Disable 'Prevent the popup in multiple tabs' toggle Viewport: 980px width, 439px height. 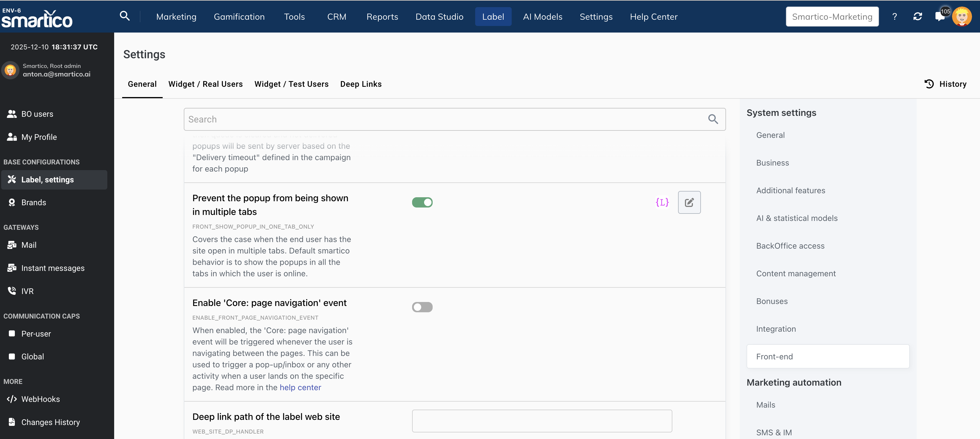pyautogui.click(x=422, y=202)
